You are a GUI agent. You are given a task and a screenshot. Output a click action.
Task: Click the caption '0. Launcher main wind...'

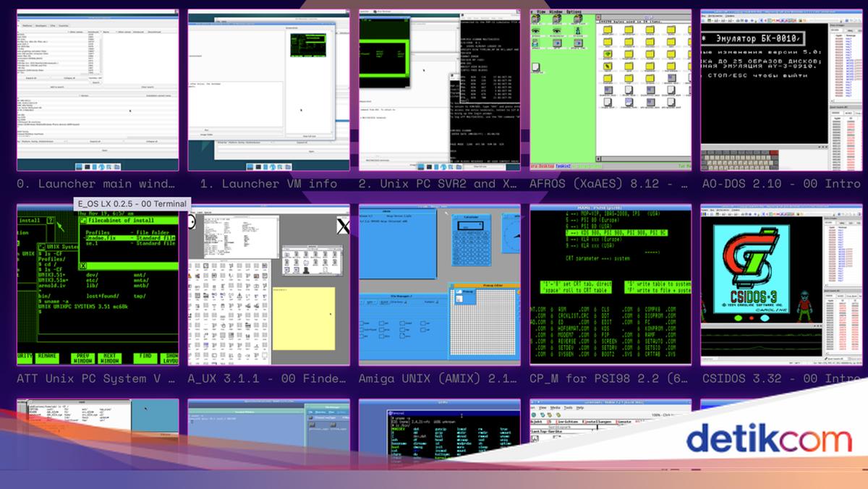click(x=96, y=184)
